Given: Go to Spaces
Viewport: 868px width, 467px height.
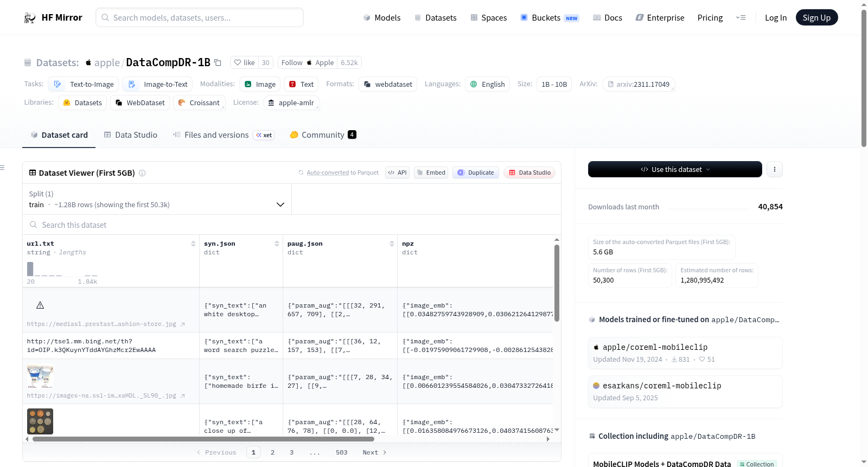Looking at the screenshot, I should [x=488, y=18].
